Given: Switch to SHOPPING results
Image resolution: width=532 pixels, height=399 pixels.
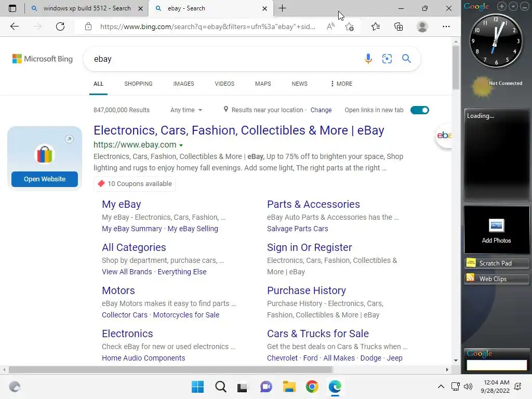Looking at the screenshot, I should pos(138,84).
